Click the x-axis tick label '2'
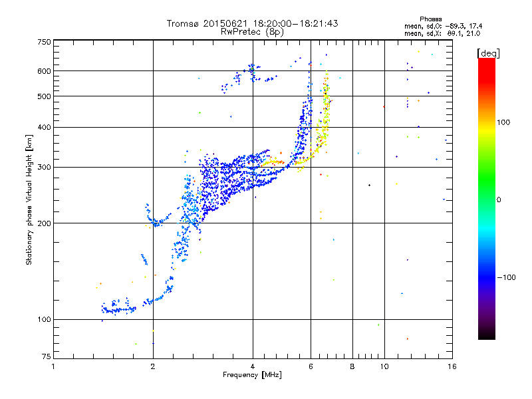Image resolution: width=532 pixels, height=399 pixels. [153, 366]
